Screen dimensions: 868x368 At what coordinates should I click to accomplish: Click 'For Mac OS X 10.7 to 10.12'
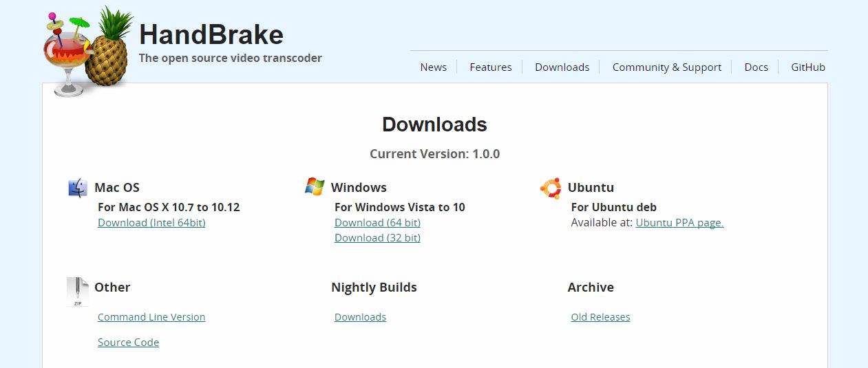[169, 207]
